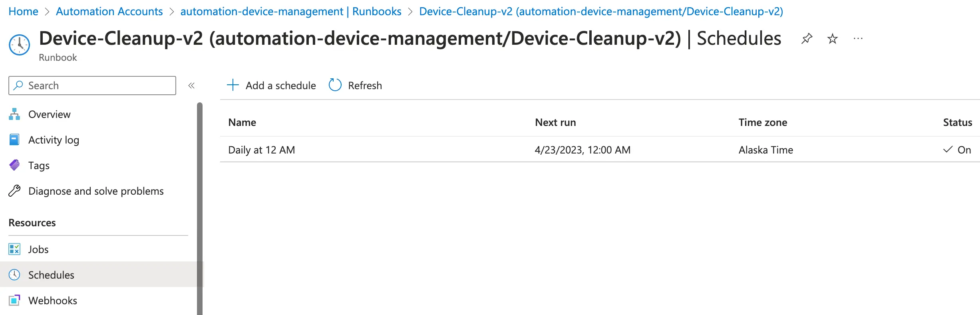Click the runbook clock icon in header
Screen dimensions: 980x315
[19, 45]
